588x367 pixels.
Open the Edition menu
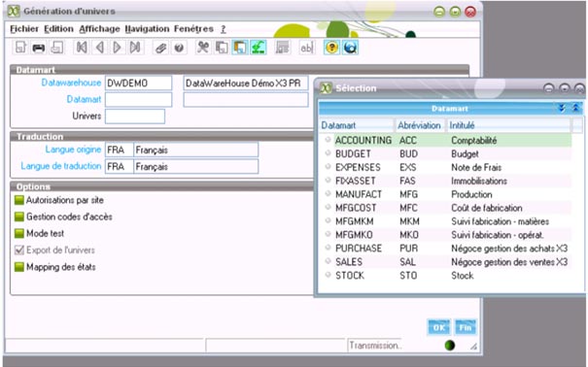coord(59,29)
